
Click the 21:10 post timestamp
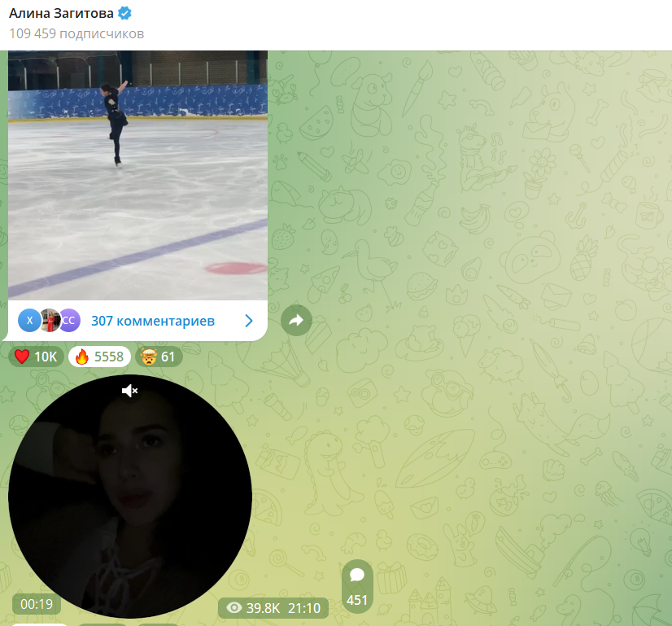[303, 608]
